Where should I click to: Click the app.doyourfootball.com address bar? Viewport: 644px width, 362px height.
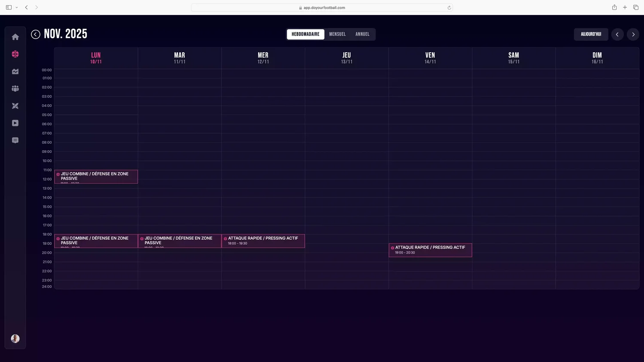coord(322,8)
